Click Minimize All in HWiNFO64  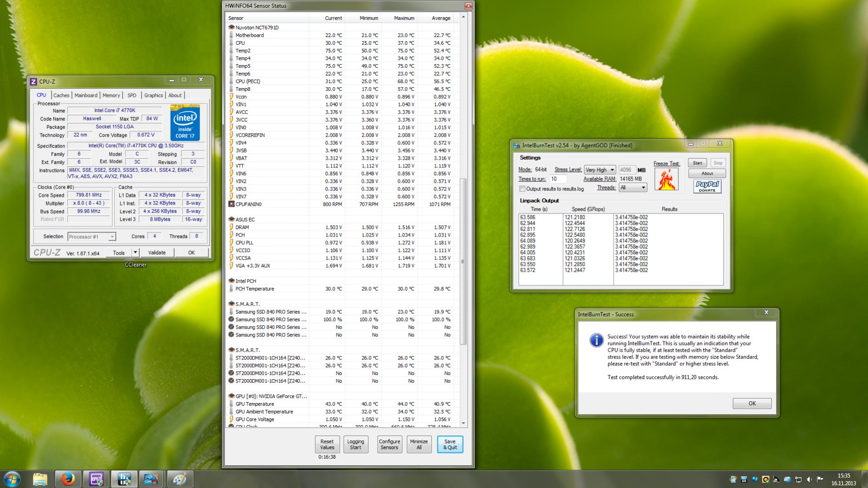click(x=419, y=444)
